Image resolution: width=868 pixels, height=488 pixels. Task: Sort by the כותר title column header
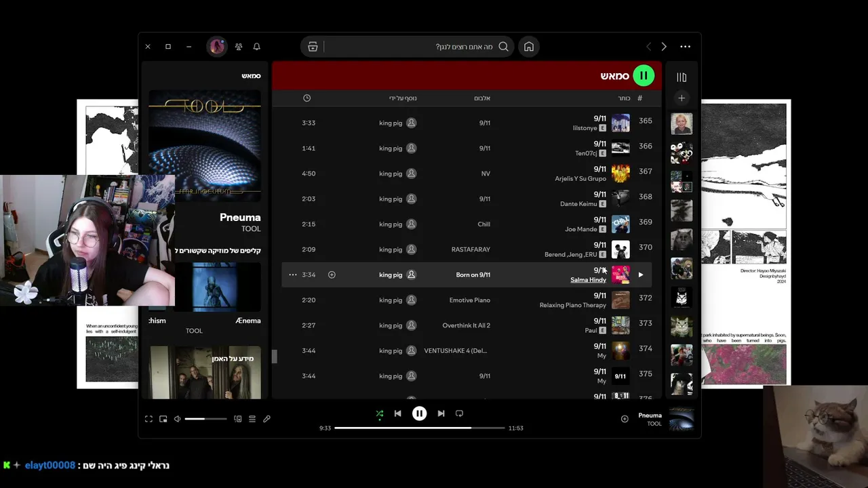(624, 98)
